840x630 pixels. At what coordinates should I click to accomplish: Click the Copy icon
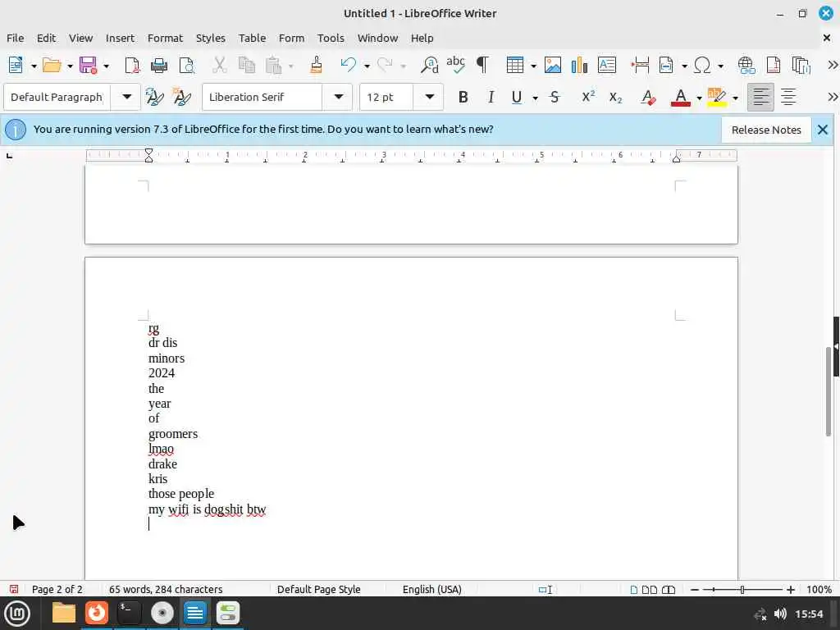tap(246, 66)
